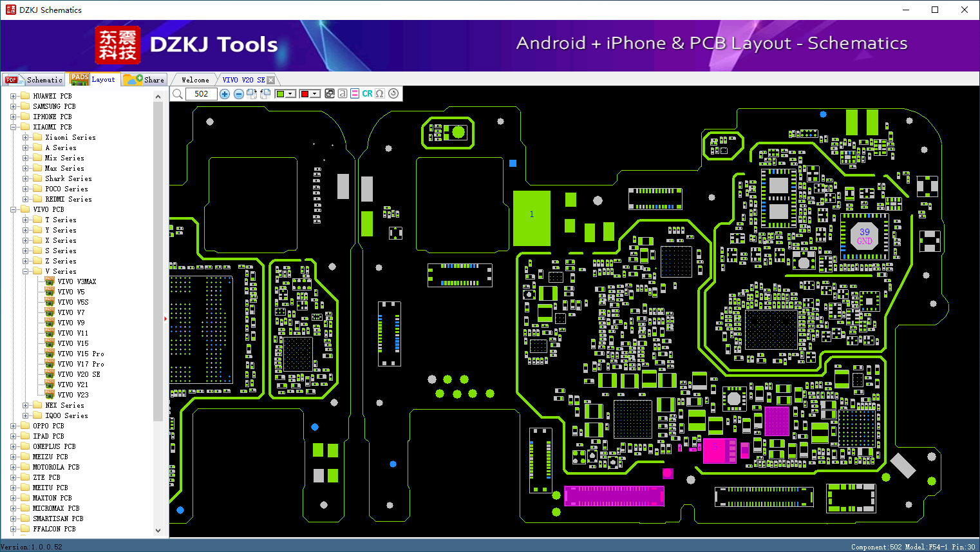The height and width of the screenshot is (552, 980).
Task: Click the magnifier search icon
Action: (x=178, y=94)
